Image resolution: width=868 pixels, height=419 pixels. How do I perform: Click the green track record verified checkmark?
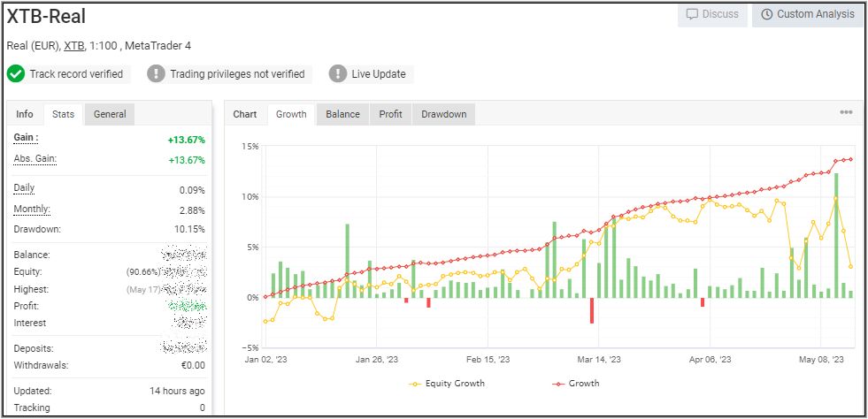(16, 74)
